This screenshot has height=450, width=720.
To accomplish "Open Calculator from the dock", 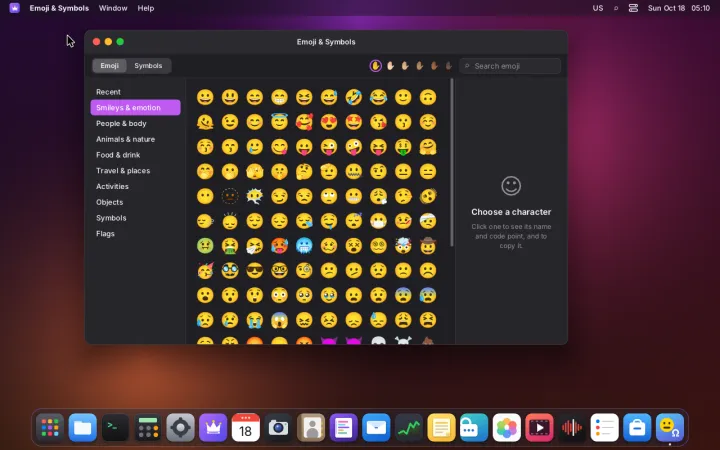I will pyautogui.click(x=148, y=428).
